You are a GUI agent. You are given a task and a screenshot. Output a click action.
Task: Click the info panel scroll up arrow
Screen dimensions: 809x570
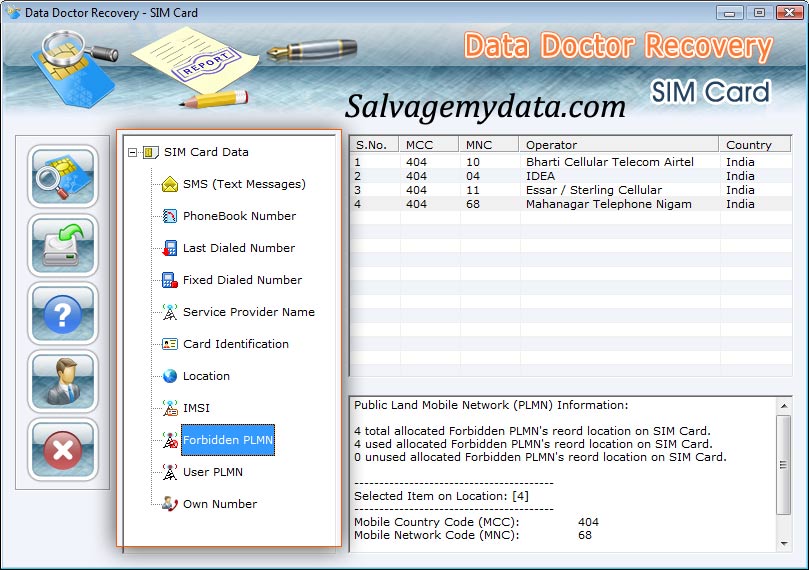pyautogui.click(x=784, y=406)
